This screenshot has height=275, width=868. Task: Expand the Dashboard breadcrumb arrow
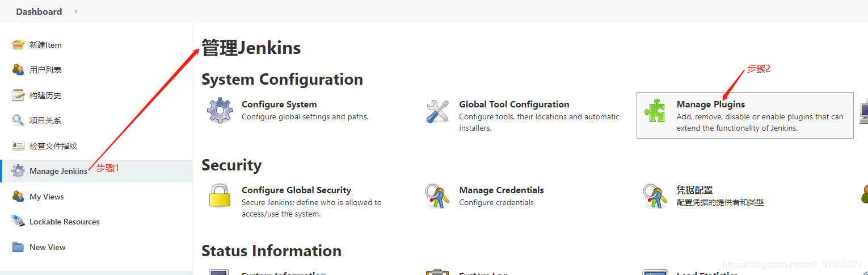pyautogui.click(x=77, y=11)
